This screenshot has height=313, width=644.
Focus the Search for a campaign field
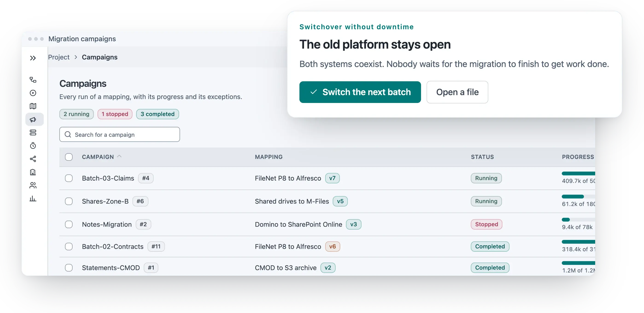120,135
